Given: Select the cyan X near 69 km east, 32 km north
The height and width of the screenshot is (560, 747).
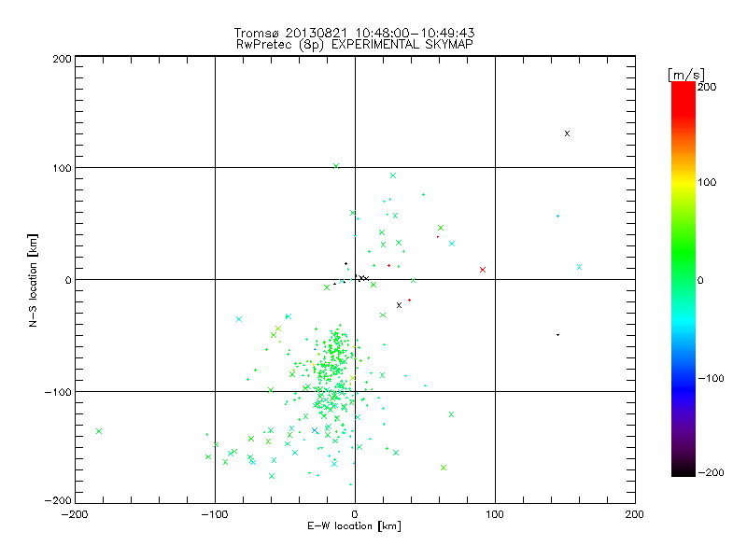Looking at the screenshot, I should pyautogui.click(x=452, y=244).
